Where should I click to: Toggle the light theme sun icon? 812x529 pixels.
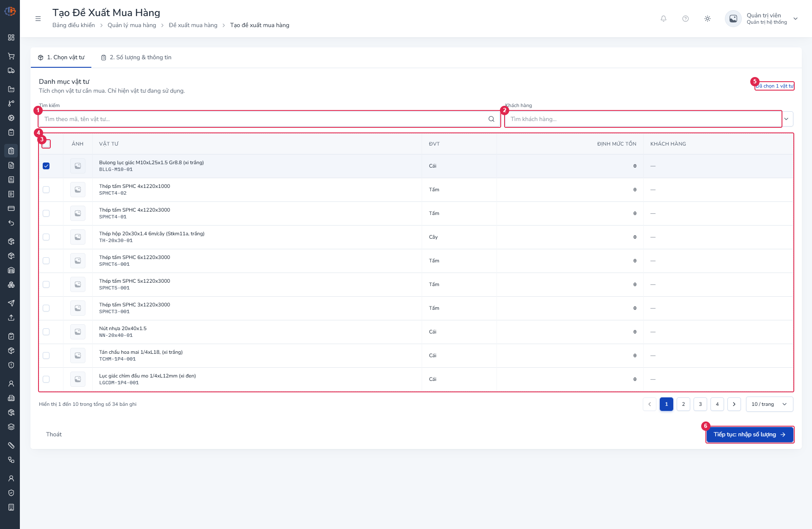tap(708, 19)
